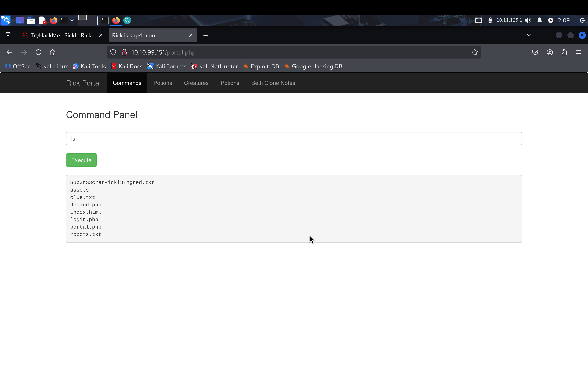The width and height of the screenshot is (588, 382).
Task: Open the Kali applications menu icon
Action: tap(5, 20)
